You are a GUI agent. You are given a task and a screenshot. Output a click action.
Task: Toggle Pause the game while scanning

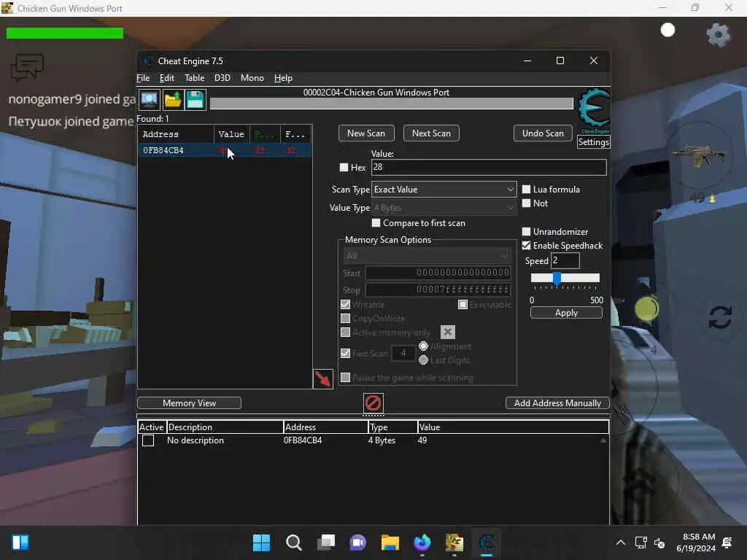click(x=345, y=378)
